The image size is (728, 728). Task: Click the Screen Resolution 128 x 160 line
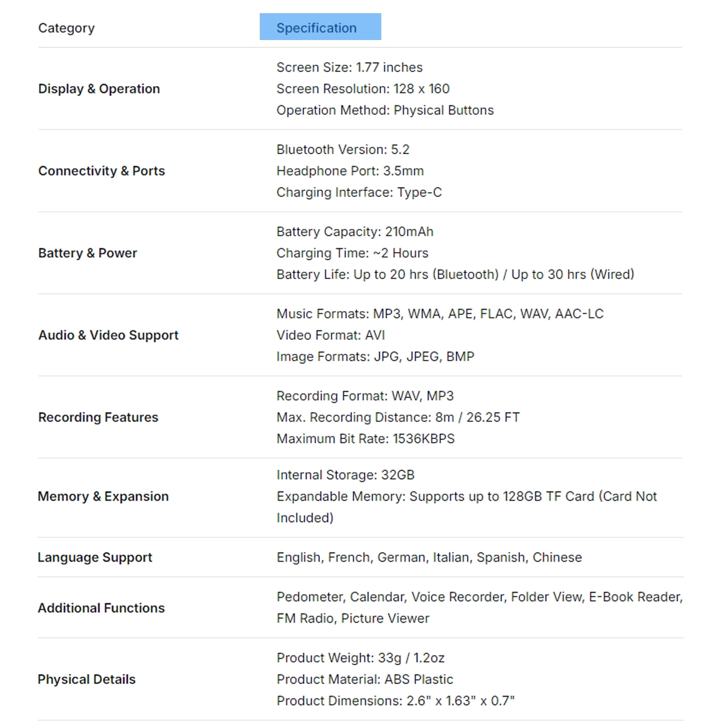363,89
